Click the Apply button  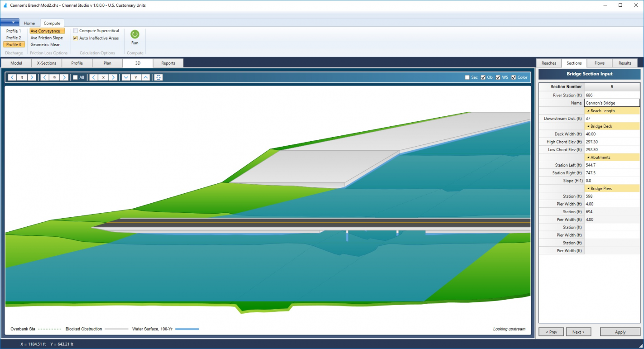click(620, 332)
